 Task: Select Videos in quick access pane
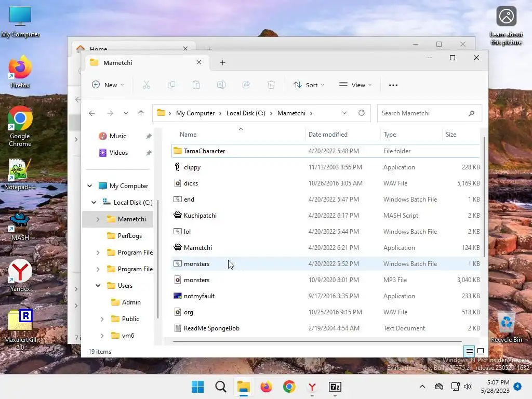[x=118, y=153]
